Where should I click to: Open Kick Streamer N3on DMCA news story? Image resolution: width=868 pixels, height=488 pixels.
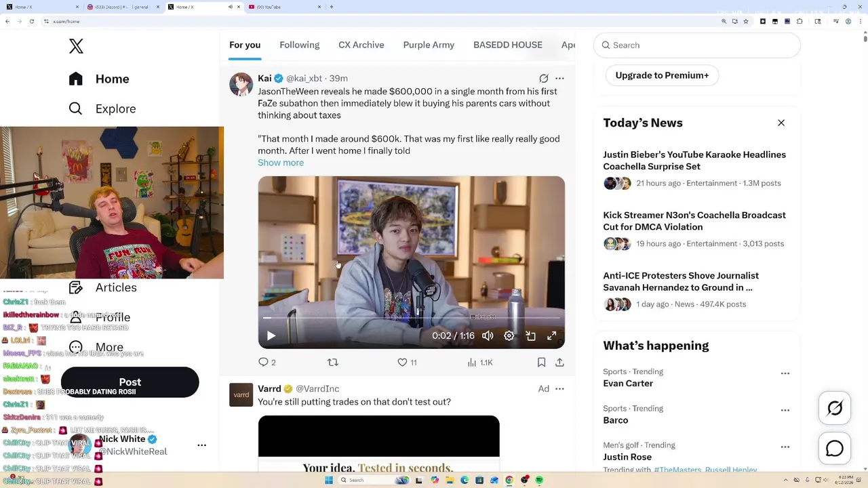[x=694, y=221]
